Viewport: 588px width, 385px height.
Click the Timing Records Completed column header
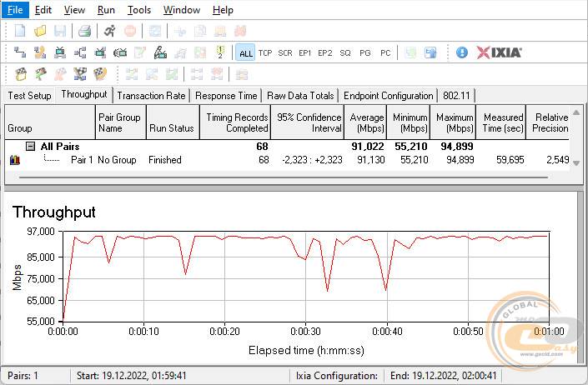point(235,122)
